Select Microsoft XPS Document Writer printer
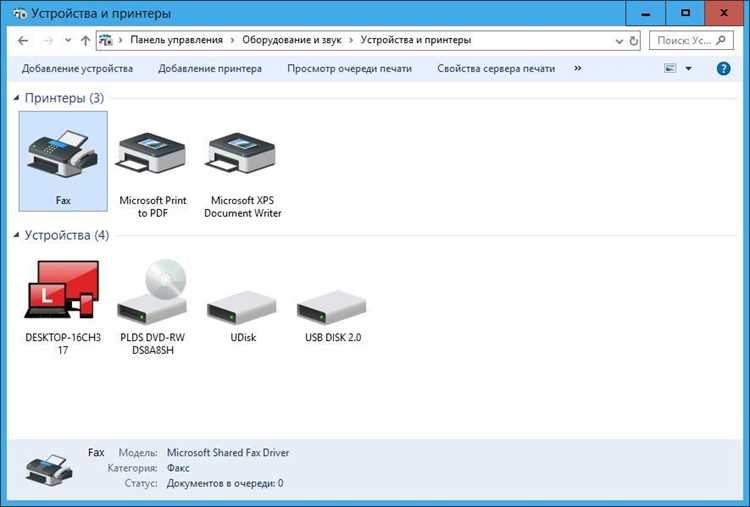Viewport: 750px width, 507px height. point(243,153)
